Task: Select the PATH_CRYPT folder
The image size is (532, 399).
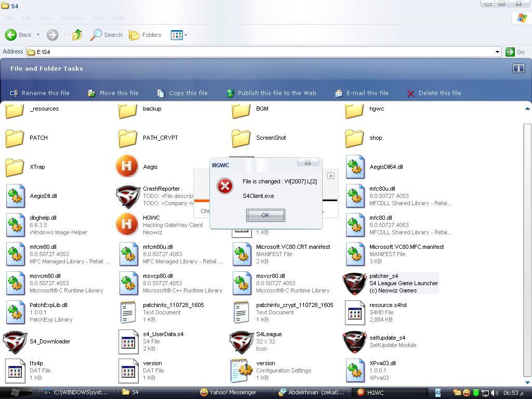Action: (x=148, y=138)
